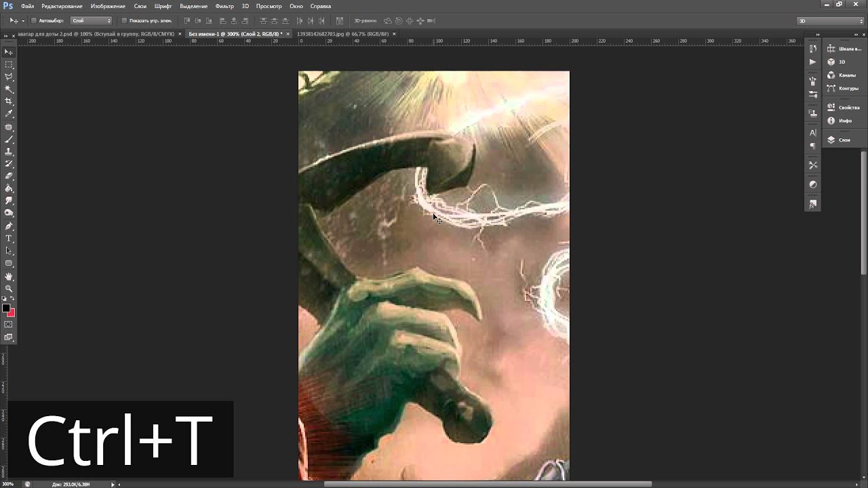Click the black foreground color swatch
Viewport: 868px width, 488px height.
[6, 308]
